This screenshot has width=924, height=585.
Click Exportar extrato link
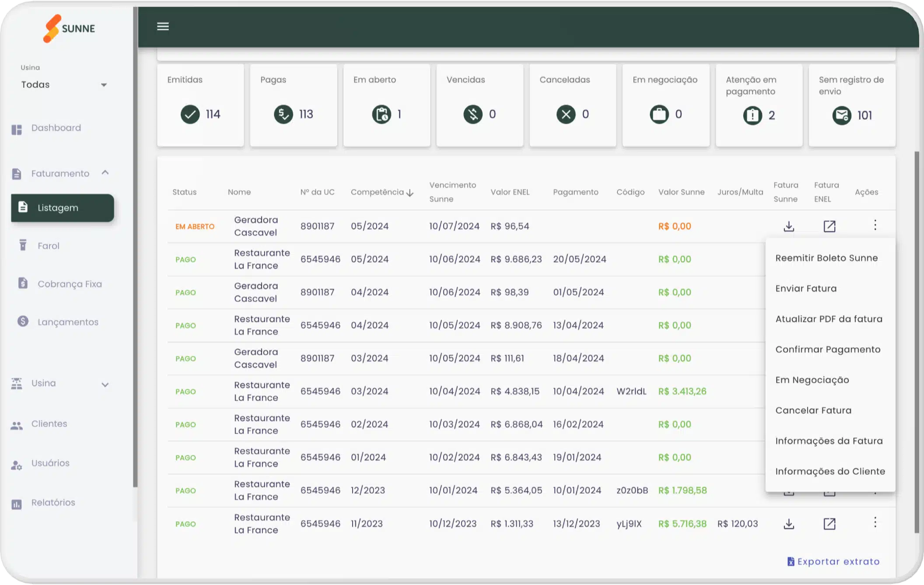(x=833, y=561)
